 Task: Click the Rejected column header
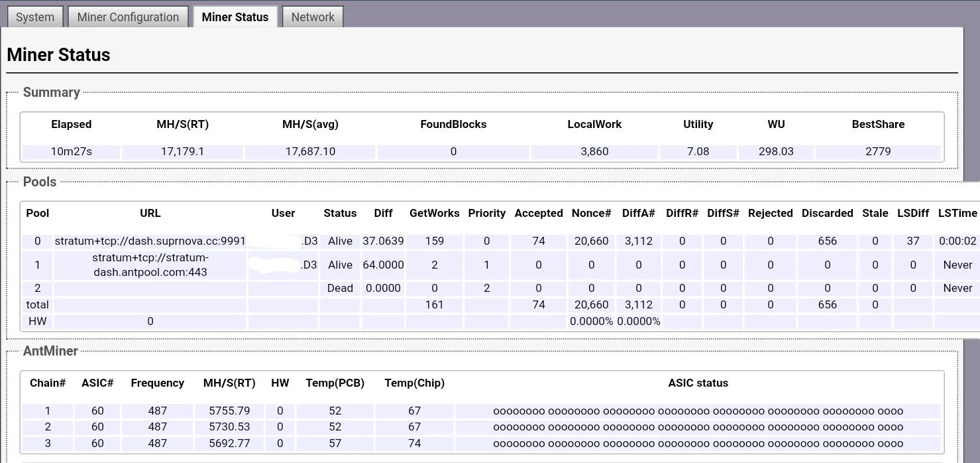[771, 213]
